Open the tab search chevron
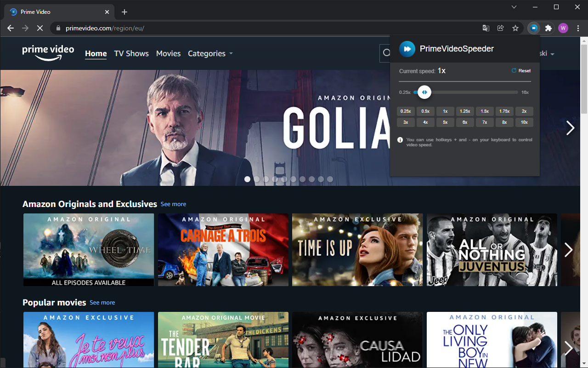Screen dimensions: 588x368 tap(514, 7)
